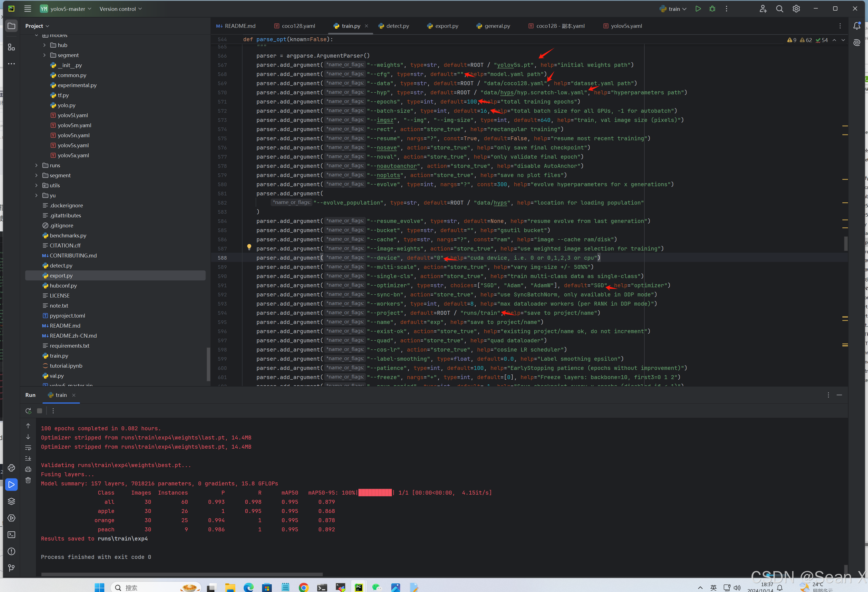
Task: Open the Terminal tool window
Action: tap(12, 534)
